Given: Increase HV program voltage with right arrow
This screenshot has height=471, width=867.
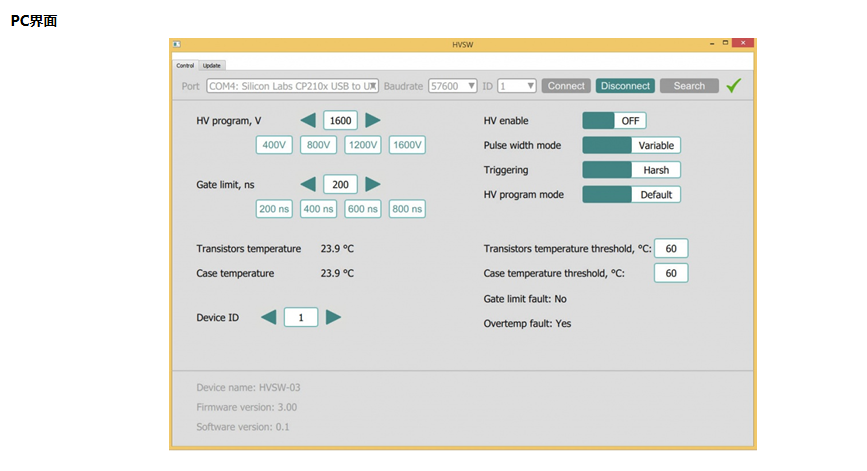Looking at the screenshot, I should click(x=373, y=120).
